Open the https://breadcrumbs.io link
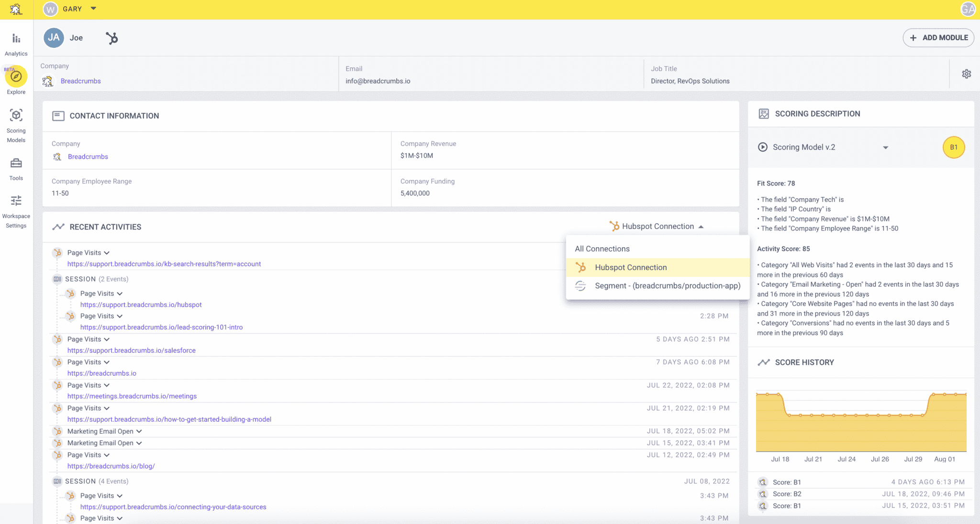980x524 pixels. click(102, 373)
